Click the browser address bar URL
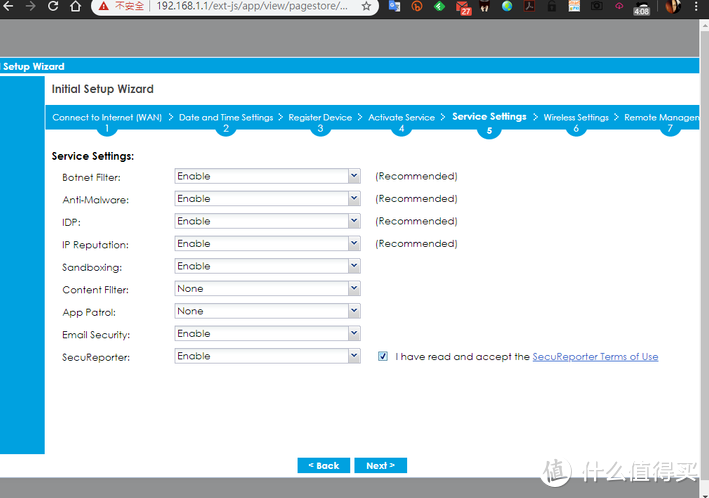 250,7
